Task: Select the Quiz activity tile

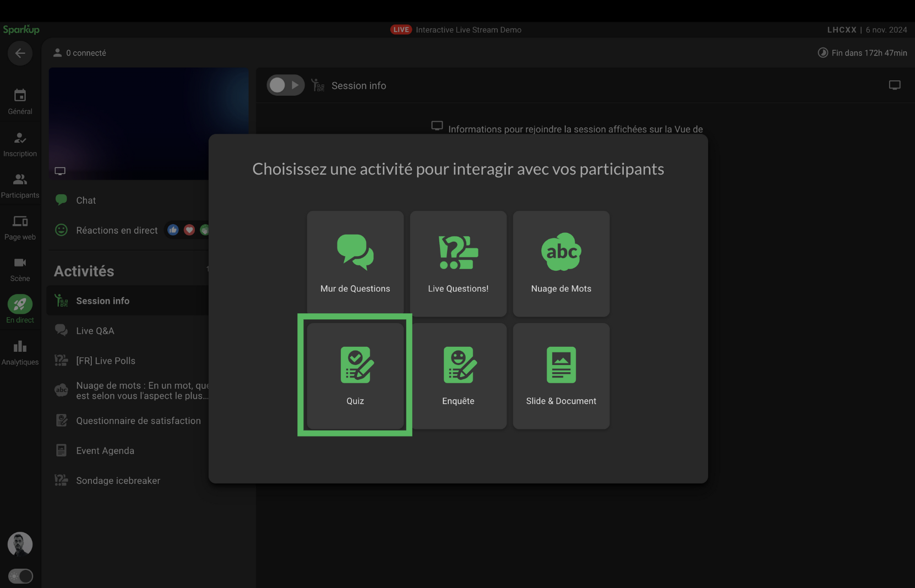Action: [355, 375]
